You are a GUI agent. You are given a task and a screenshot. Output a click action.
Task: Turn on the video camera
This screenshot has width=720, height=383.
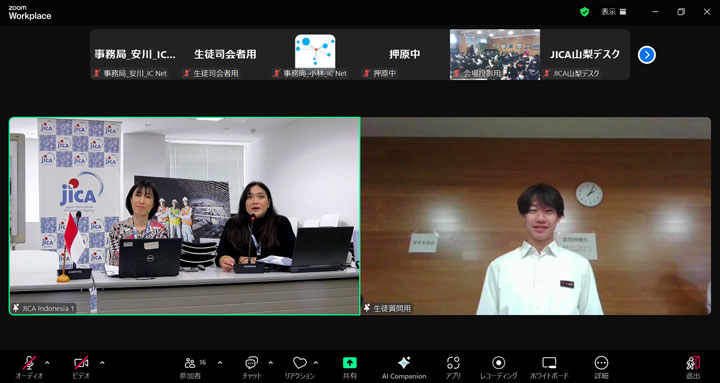pos(81,367)
